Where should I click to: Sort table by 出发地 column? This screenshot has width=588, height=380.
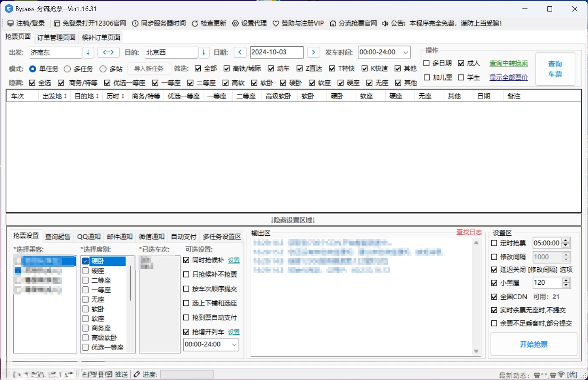point(55,96)
